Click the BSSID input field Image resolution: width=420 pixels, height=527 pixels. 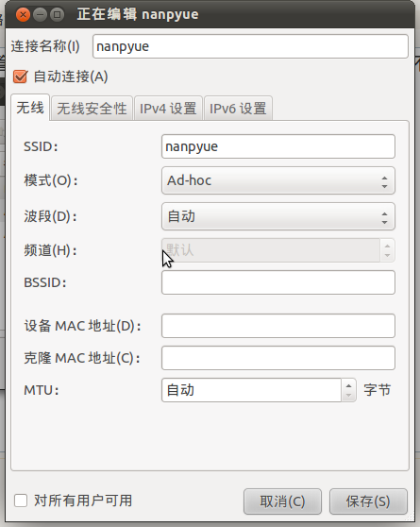[x=278, y=282]
